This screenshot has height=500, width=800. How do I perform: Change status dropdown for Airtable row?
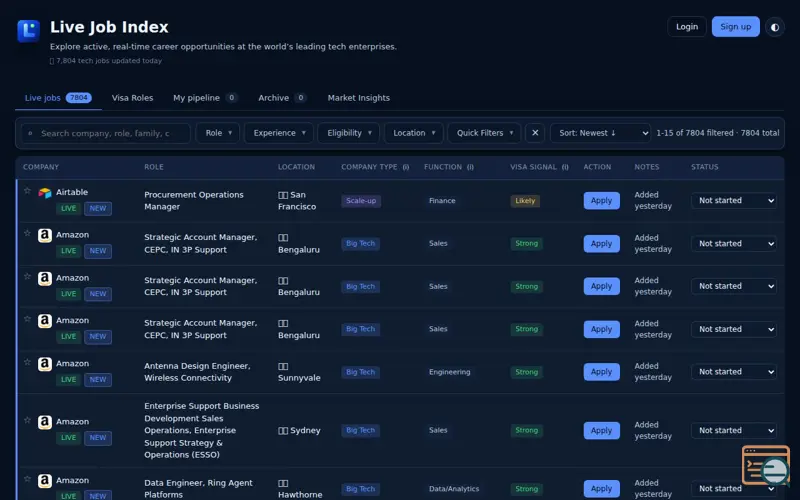pos(734,201)
